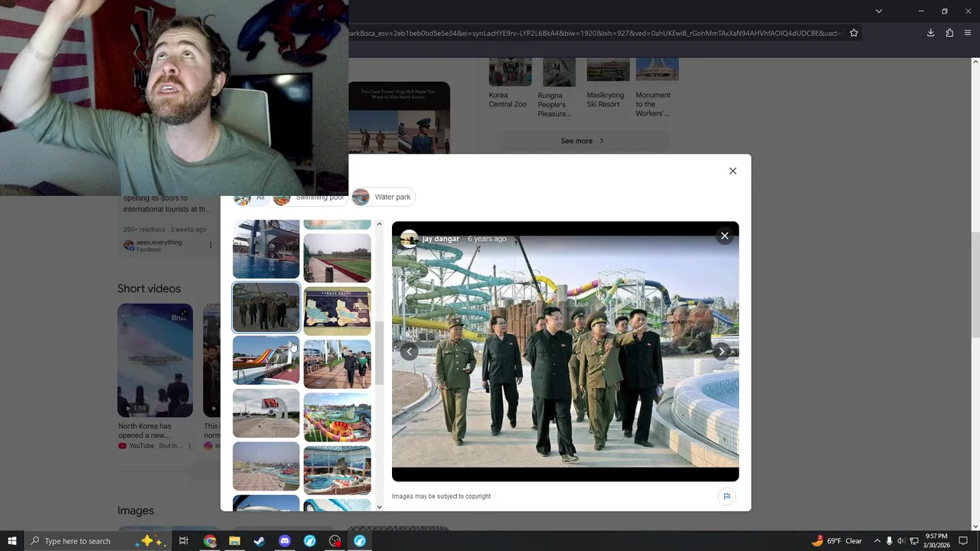The width and height of the screenshot is (980, 551).
Task: Open the travel vlog video thumbnail
Action: (399, 118)
